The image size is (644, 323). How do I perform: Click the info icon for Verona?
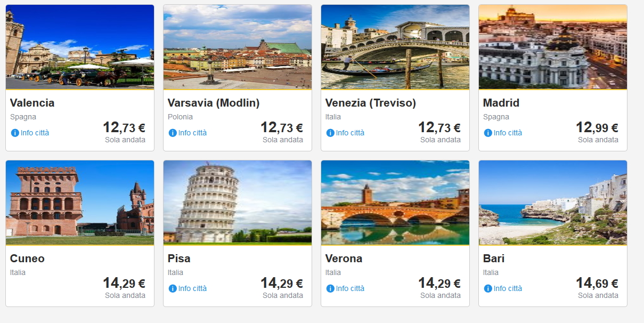(x=330, y=288)
